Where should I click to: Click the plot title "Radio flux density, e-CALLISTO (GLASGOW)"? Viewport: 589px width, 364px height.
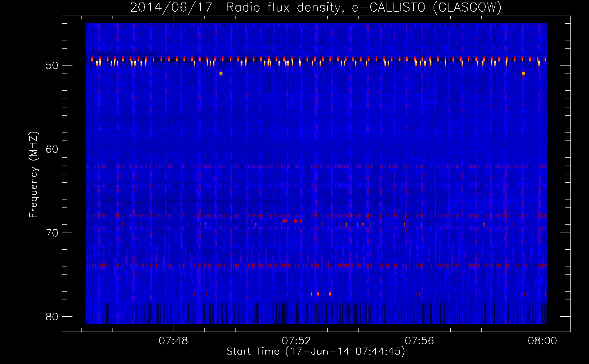coord(363,8)
